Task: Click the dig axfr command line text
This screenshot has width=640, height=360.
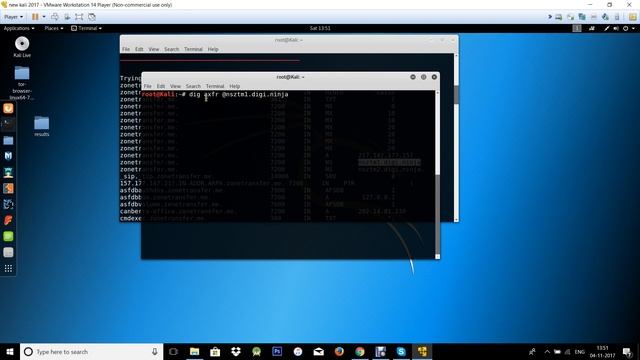Action: 239,94
